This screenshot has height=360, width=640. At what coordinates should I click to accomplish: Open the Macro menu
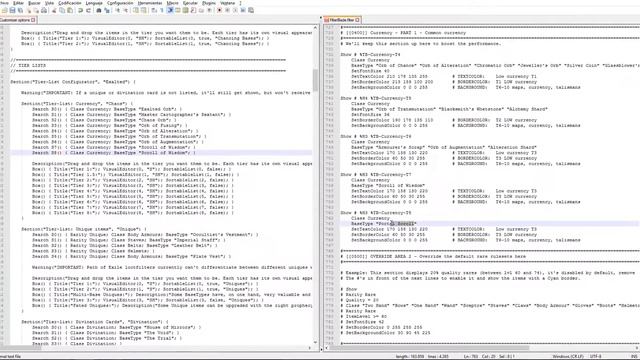pos(172,3)
